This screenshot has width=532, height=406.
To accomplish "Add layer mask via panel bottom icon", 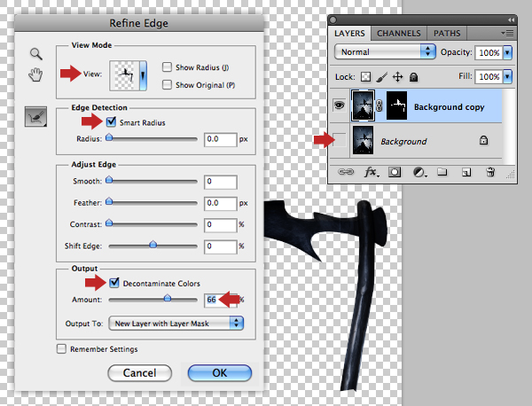I will 395,172.
